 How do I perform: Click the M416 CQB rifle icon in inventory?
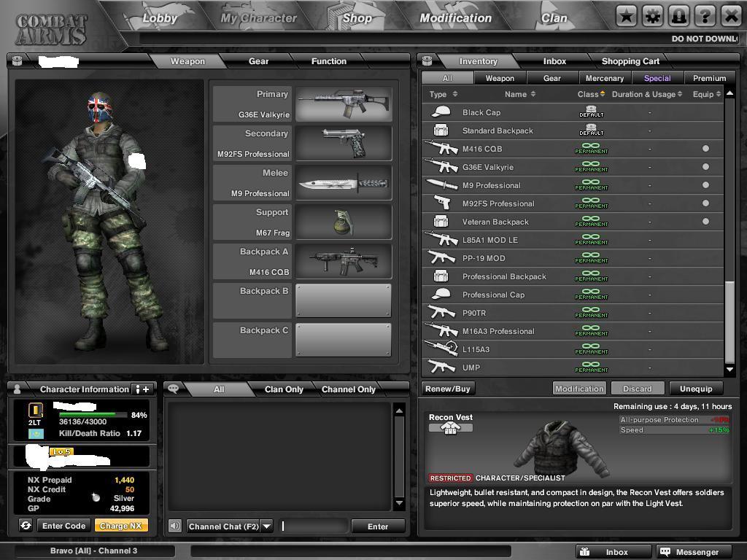point(441,148)
